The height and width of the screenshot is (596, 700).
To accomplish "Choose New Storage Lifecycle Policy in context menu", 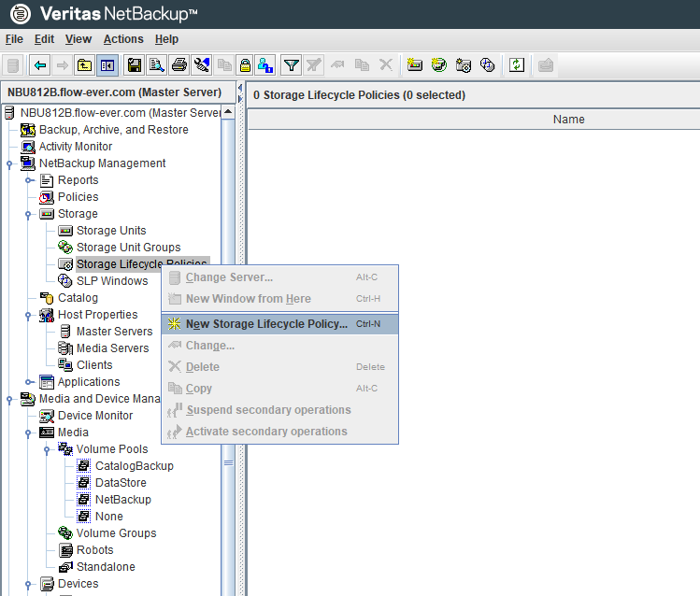I will pyautogui.click(x=280, y=324).
